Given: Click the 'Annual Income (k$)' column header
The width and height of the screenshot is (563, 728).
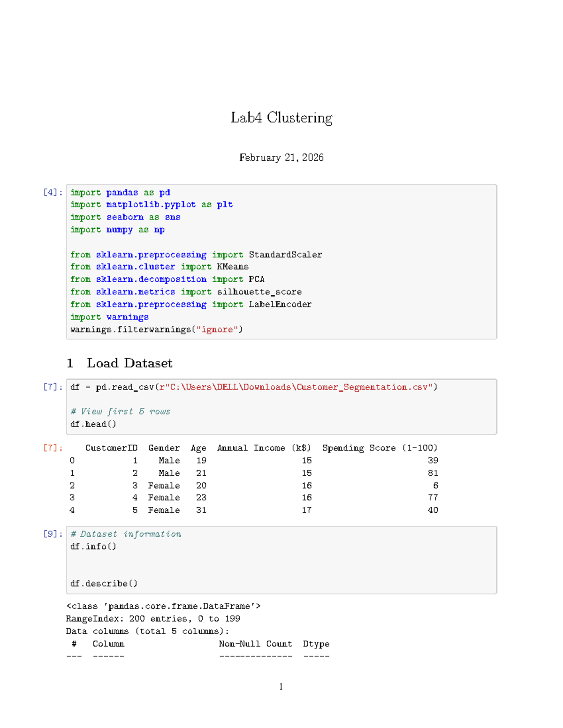Looking at the screenshot, I should 264,448.
